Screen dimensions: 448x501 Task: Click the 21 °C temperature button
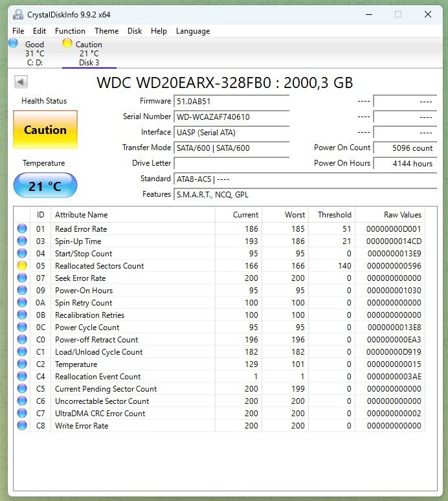[x=45, y=186]
